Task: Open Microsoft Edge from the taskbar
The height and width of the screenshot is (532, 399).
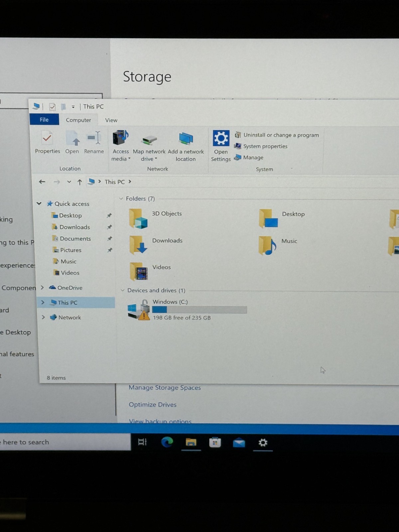Action: (x=167, y=442)
